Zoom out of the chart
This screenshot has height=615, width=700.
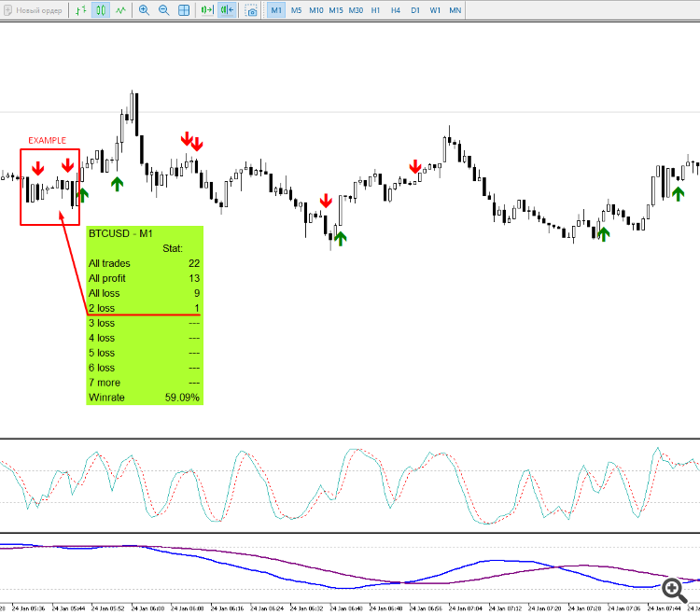click(x=164, y=10)
